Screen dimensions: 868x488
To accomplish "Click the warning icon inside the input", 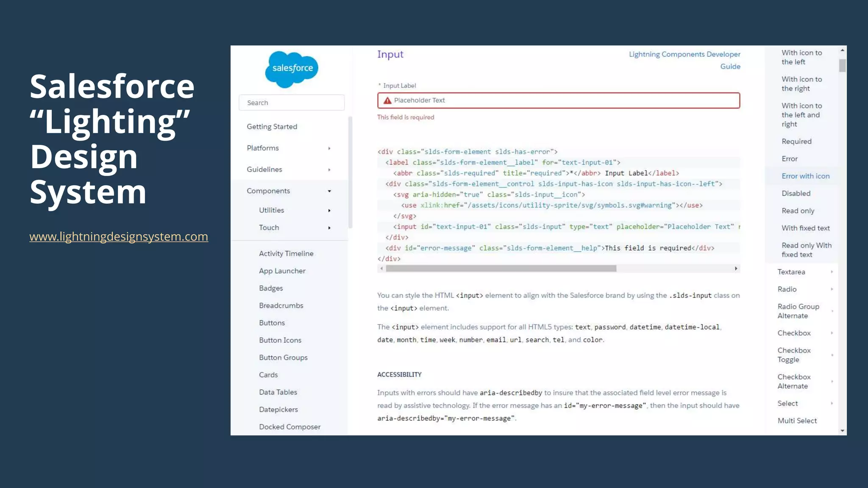I will (x=387, y=100).
